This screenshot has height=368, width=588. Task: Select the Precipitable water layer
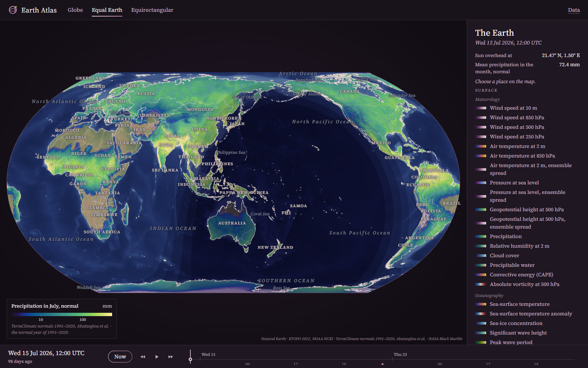click(x=528, y=265)
